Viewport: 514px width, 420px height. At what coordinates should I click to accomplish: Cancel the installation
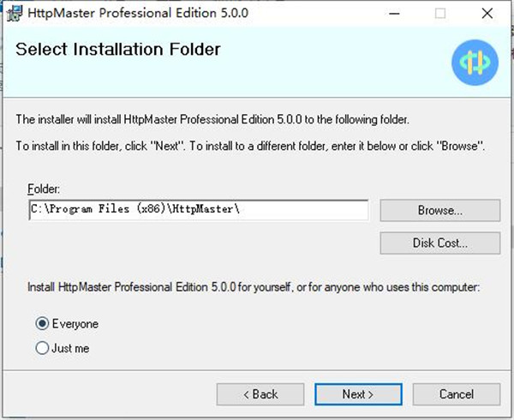coord(457,394)
